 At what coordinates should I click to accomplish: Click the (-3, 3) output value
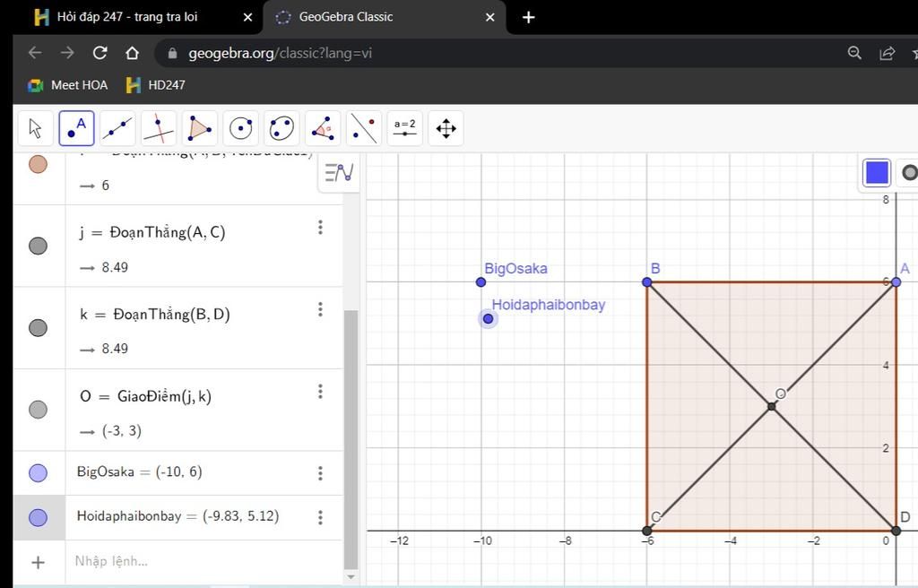click(122, 430)
